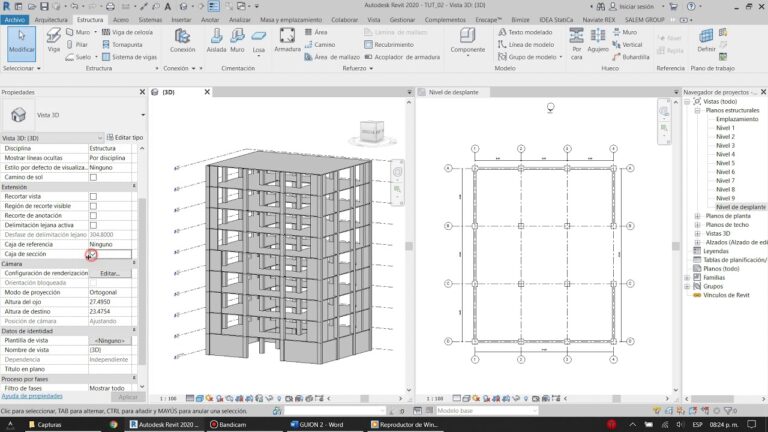Choose the Viga beam tool

(53, 40)
